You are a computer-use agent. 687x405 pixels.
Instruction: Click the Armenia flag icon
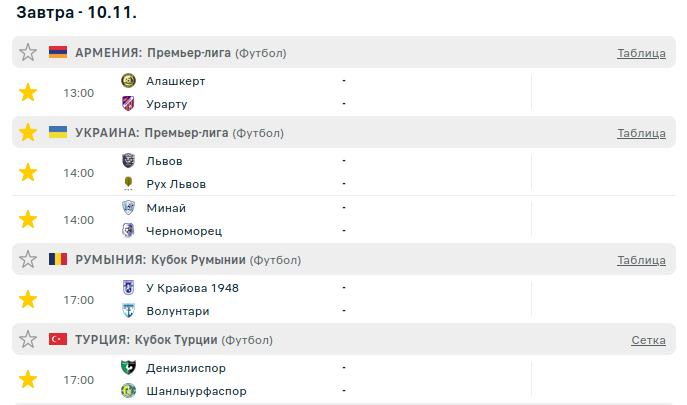(58, 53)
